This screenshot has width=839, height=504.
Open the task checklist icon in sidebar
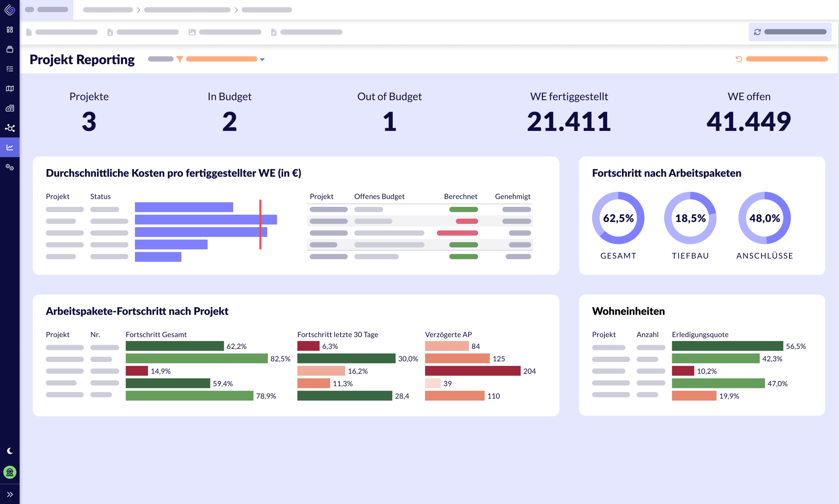[10, 69]
